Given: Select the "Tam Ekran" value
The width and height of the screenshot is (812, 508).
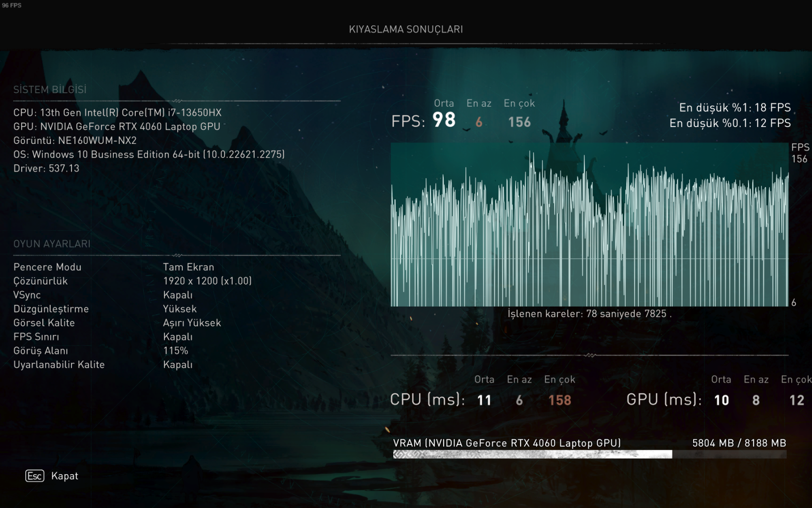Looking at the screenshot, I should (x=188, y=267).
